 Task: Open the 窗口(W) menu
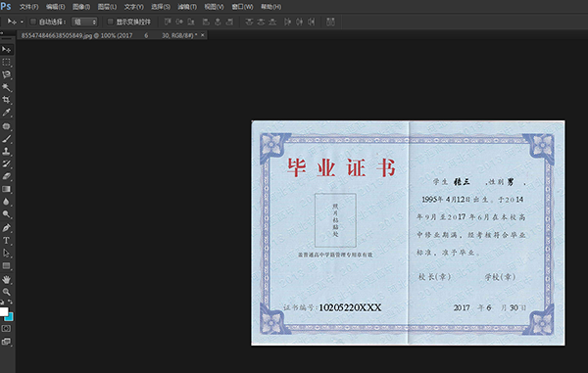point(242,7)
